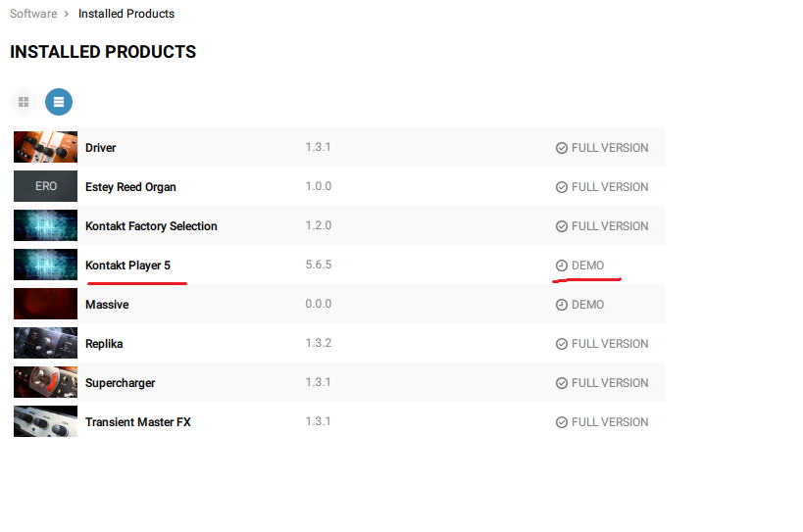Viewport: 803px width, 532px height.
Task: Click the Kontakt Factory Selection thumbnail
Action: [x=45, y=226]
